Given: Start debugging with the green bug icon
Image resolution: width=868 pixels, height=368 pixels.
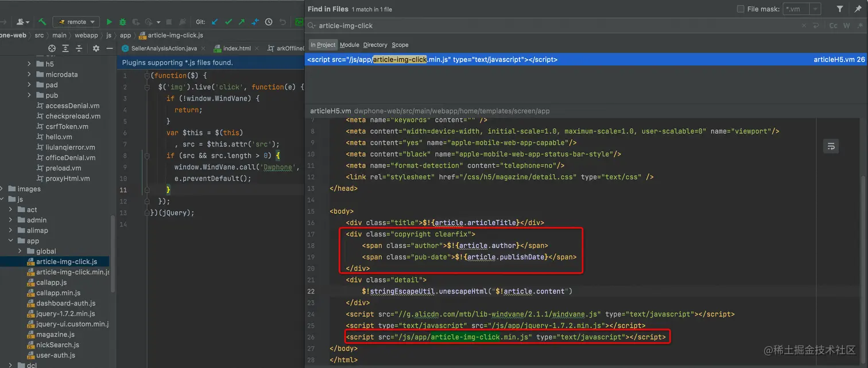Looking at the screenshot, I should tap(123, 22).
